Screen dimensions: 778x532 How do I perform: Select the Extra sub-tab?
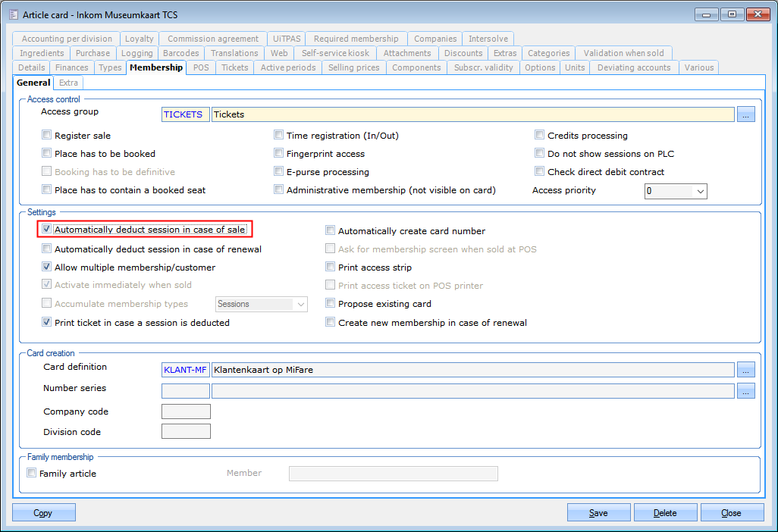[68, 83]
